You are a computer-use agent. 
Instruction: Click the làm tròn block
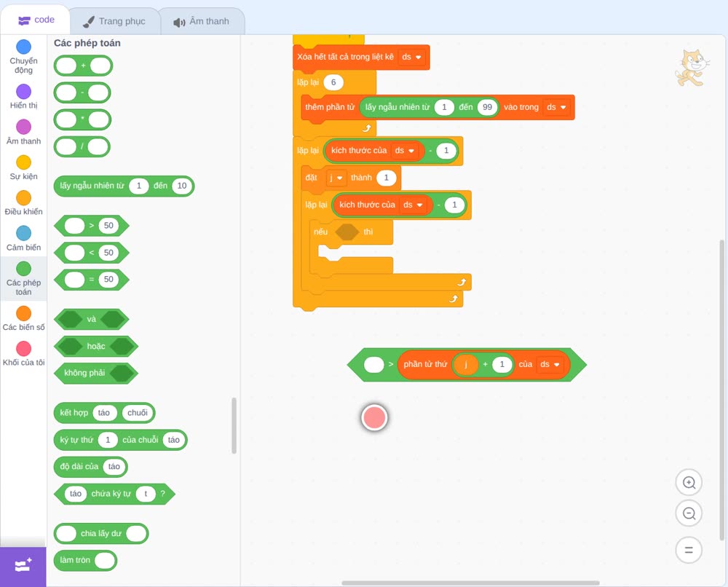[x=85, y=560]
